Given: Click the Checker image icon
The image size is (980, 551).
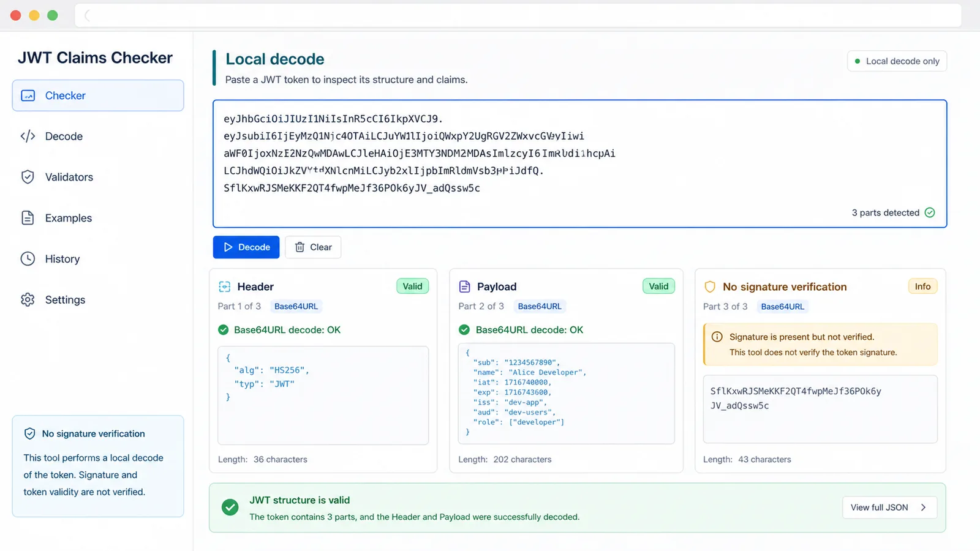Looking at the screenshot, I should click(x=28, y=96).
